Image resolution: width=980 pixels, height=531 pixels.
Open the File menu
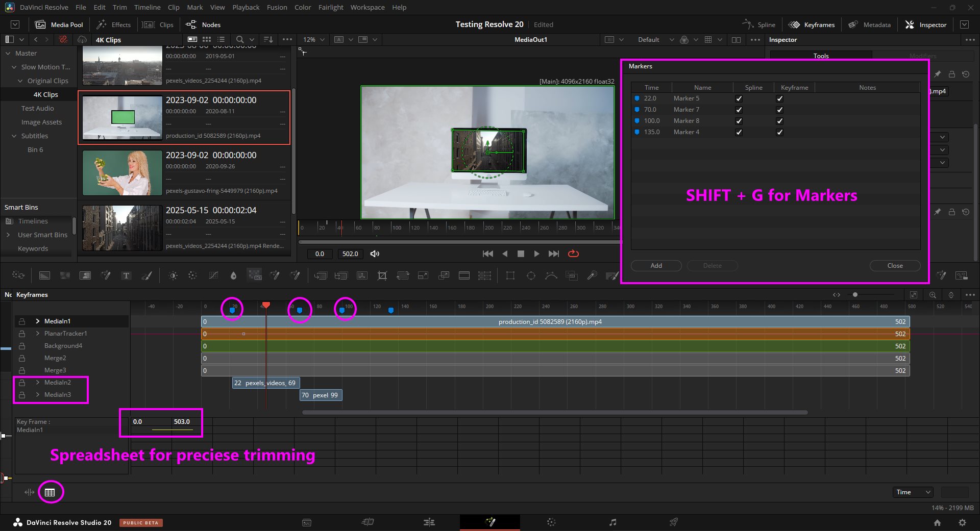81,7
